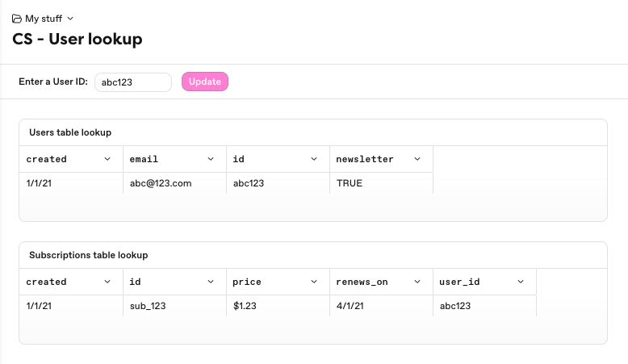Select abc123 cell in Subscriptions table

pyautogui.click(x=484, y=306)
